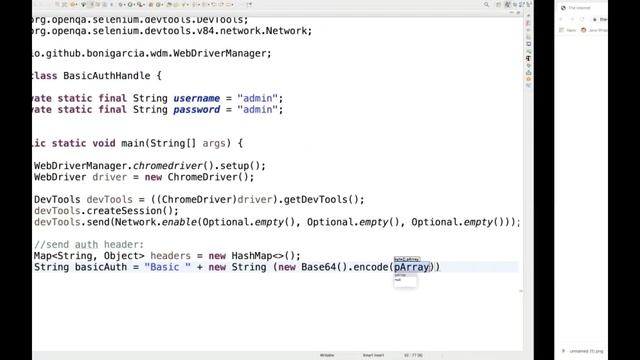The image size is (640, 360).
Task: Reload the page in the browser window
Action: tap(582, 19)
